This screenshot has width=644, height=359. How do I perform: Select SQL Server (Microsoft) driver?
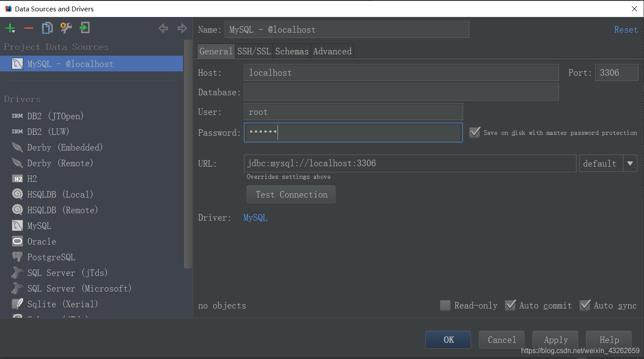click(x=79, y=288)
